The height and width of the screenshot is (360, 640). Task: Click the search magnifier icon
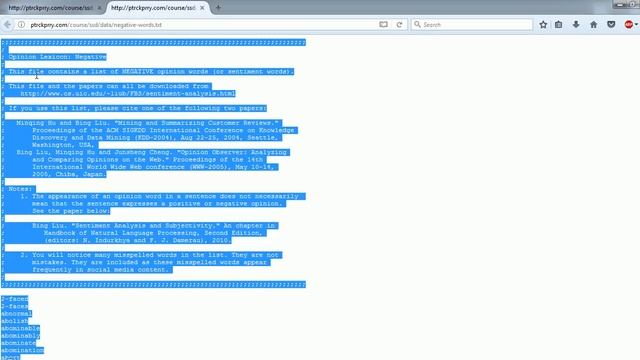(417, 24)
